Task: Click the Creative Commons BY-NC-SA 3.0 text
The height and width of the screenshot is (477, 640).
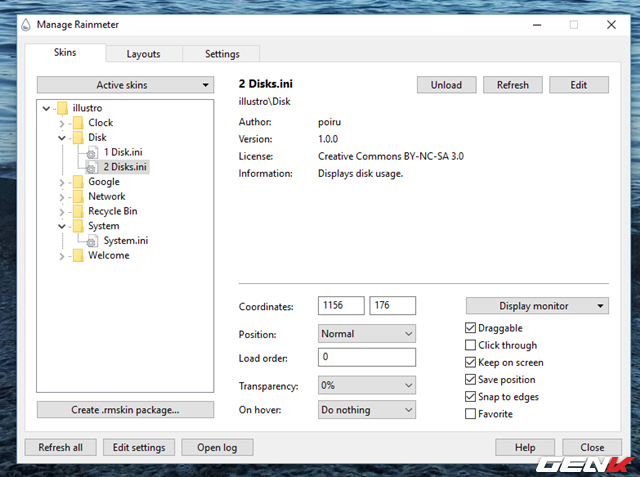Action: coord(391,156)
